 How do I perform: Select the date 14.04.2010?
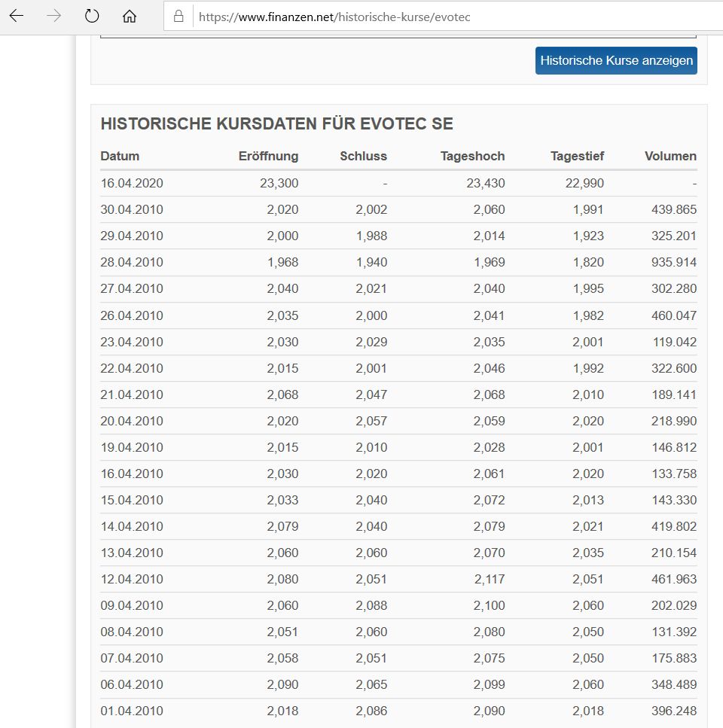[132, 527]
